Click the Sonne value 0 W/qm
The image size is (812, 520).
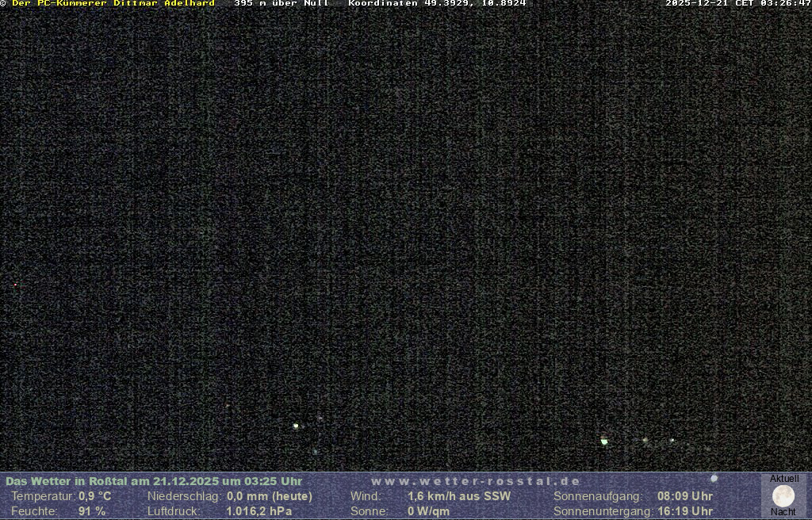point(428,511)
